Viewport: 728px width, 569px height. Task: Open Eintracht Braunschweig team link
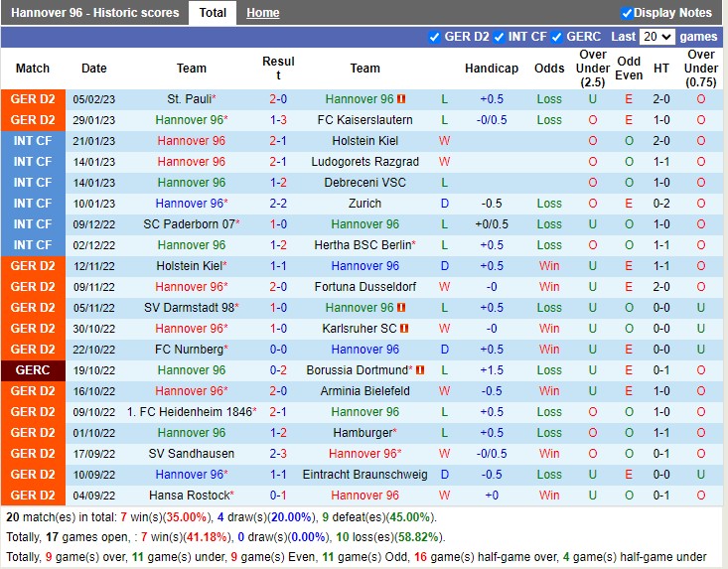pos(364,475)
